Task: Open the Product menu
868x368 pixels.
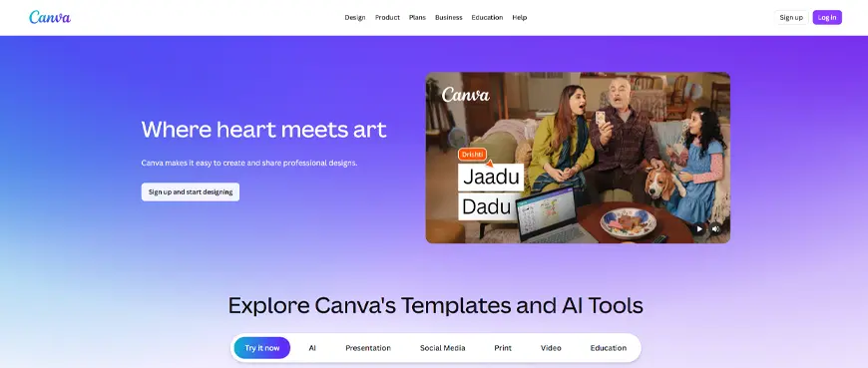Action: [x=387, y=17]
